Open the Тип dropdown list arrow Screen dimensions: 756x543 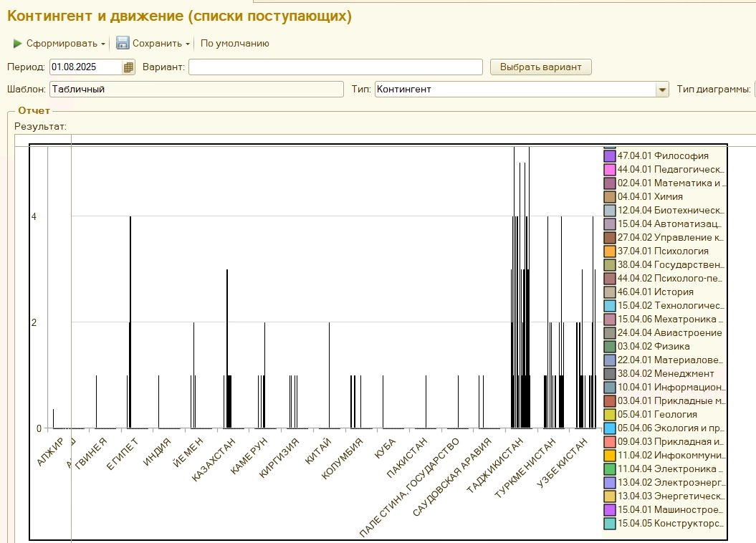(662, 90)
